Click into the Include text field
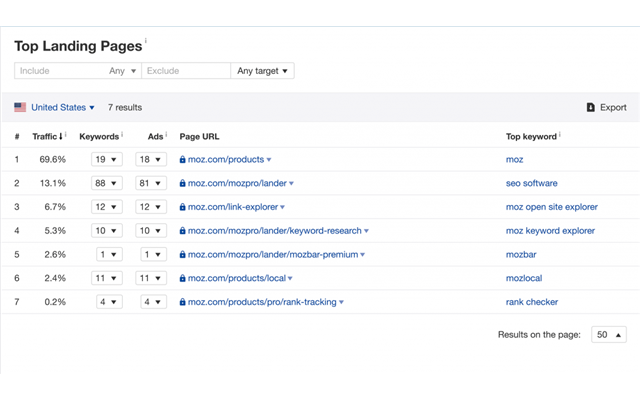This screenshot has height=400, width=640. pyautogui.click(x=58, y=71)
